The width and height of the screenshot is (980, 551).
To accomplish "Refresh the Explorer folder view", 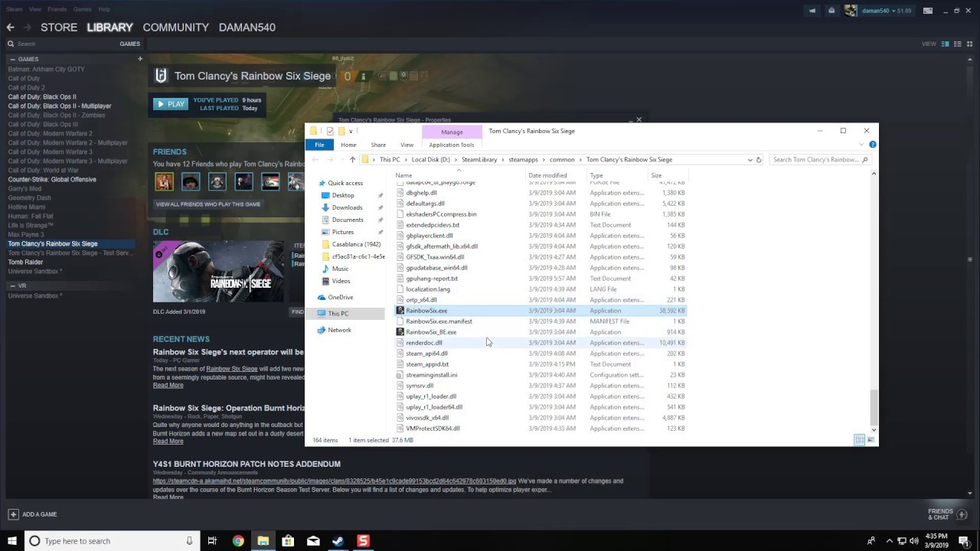I will 759,160.
